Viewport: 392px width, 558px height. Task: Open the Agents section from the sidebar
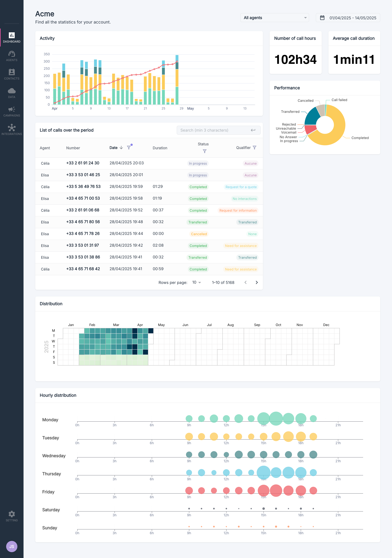[12, 56]
